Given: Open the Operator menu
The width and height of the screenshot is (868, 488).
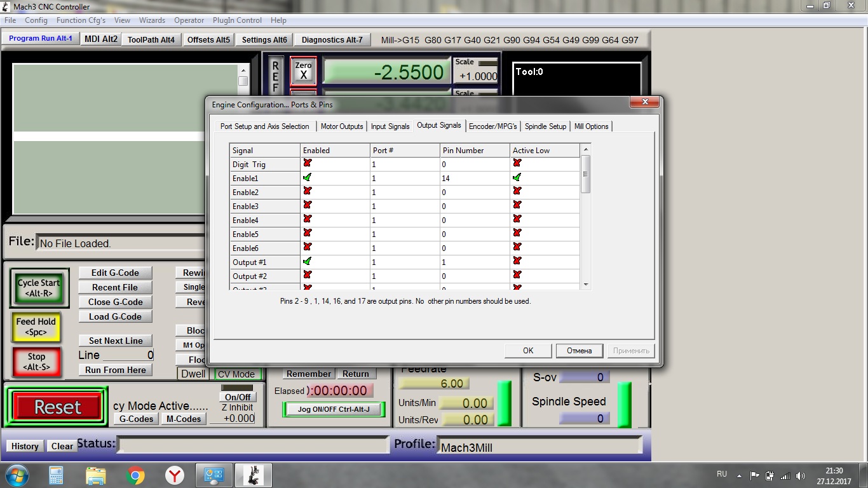Looking at the screenshot, I should pyautogui.click(x=189, y=20).
